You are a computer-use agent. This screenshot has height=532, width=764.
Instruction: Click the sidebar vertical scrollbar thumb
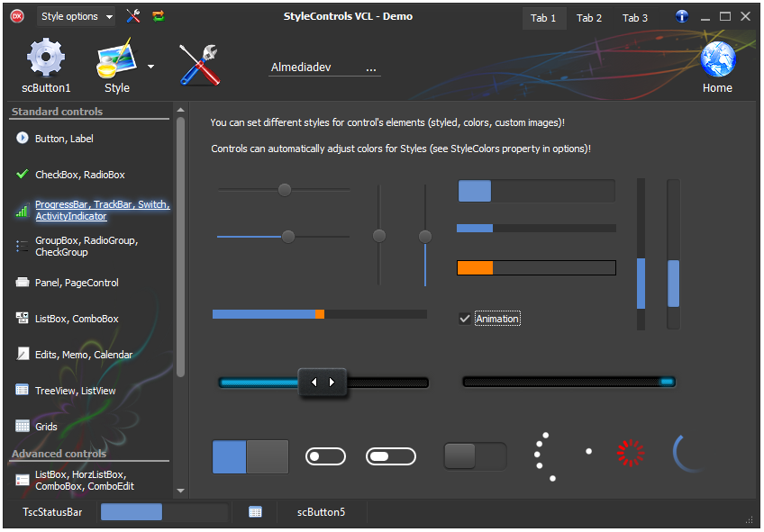pyautogui.click(x=181, y=248)
